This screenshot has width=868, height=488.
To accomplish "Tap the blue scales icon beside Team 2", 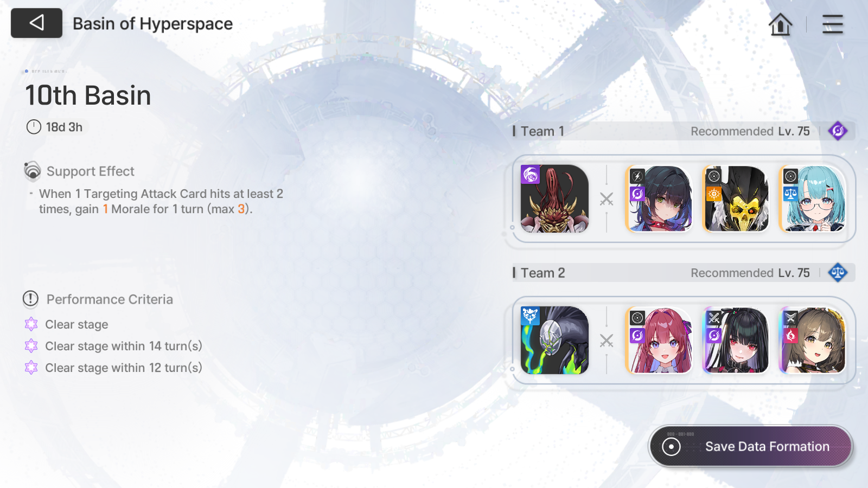I will click(x=838, y=272).
